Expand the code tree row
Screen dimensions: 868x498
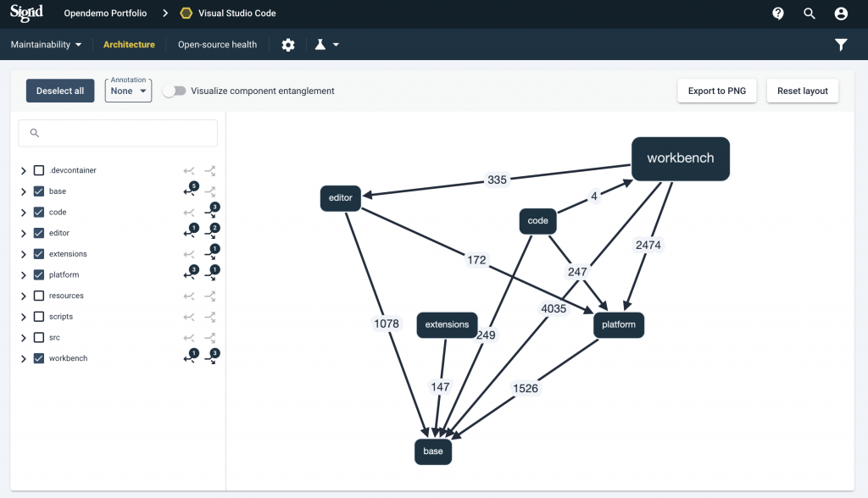coord(23,213)
